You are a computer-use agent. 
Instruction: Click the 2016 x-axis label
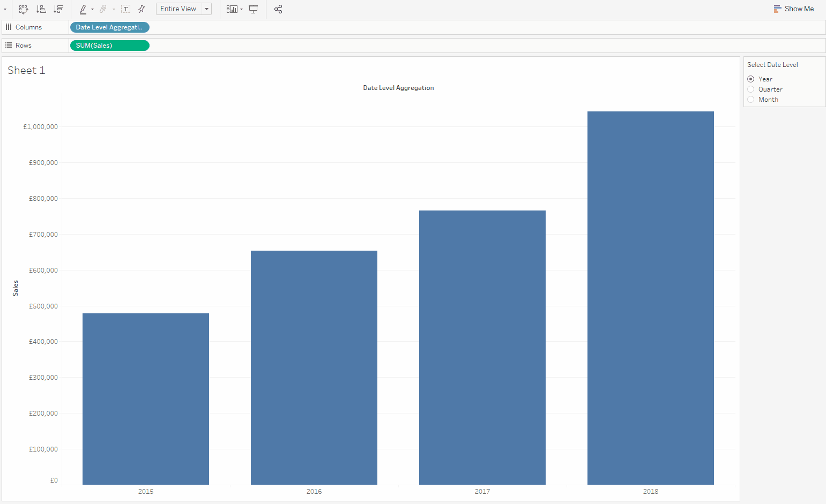coord(314,492)
